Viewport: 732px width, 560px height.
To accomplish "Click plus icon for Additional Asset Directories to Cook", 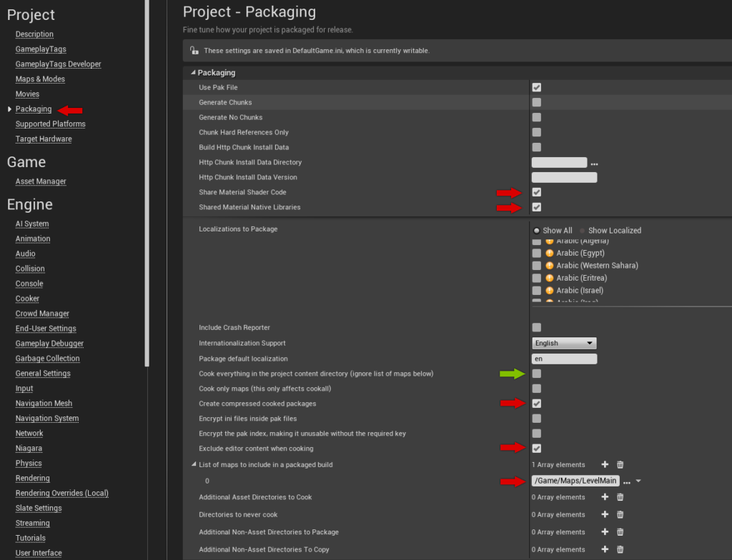I will [x=605, y=497].
